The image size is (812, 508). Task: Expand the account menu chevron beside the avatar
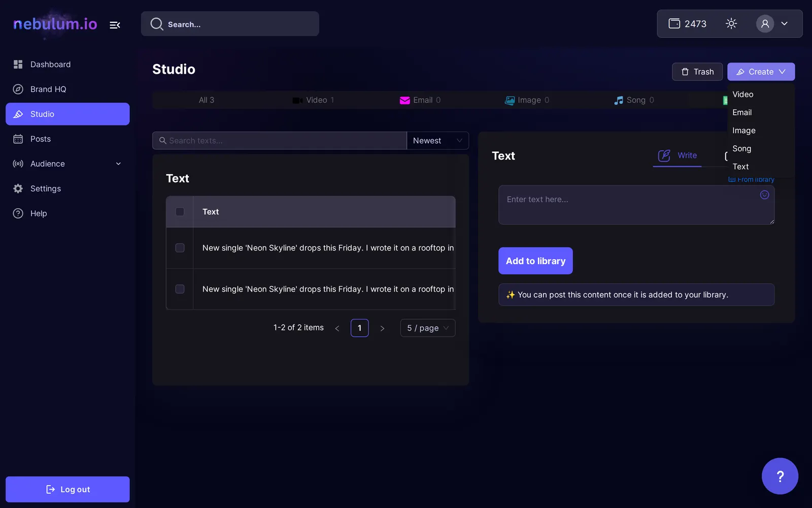tap(784, 23)
